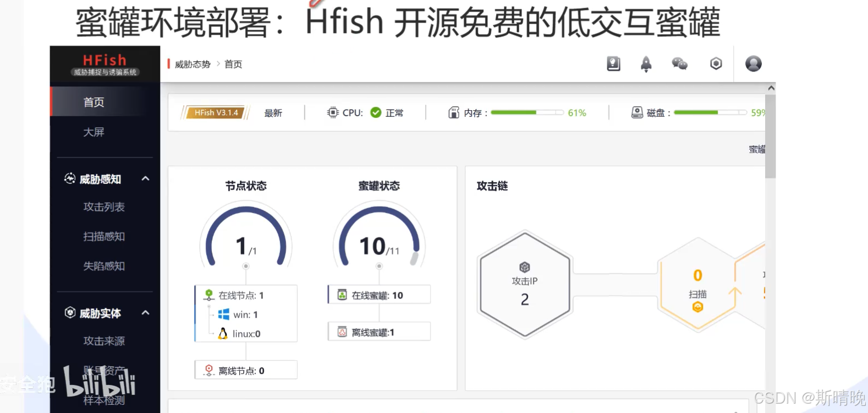Click the CPU 正常 status text
Image resolution: width=868 pixels, height=413 pixels.
click(394, 113)
